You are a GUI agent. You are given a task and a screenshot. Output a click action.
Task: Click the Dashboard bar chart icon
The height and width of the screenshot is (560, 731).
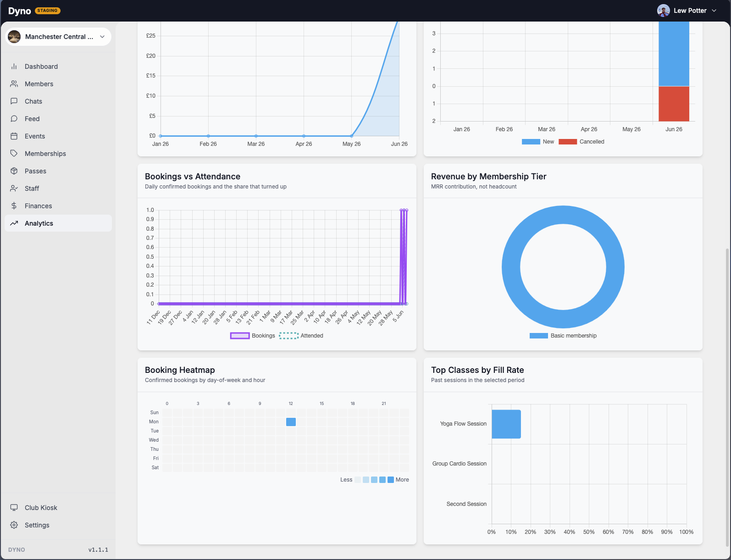pyautogui.click(x=14, y=67)
